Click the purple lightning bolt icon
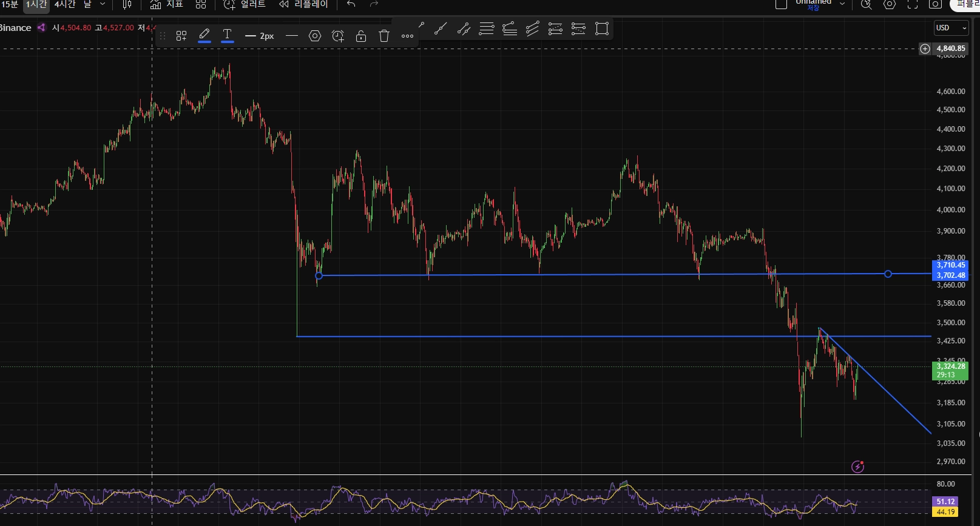 coord(857,467)
